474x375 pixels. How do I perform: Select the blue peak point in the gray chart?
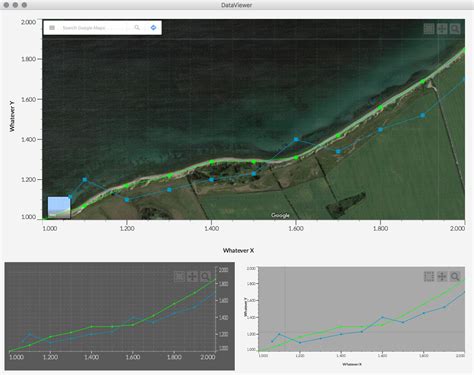coord(382,317)
